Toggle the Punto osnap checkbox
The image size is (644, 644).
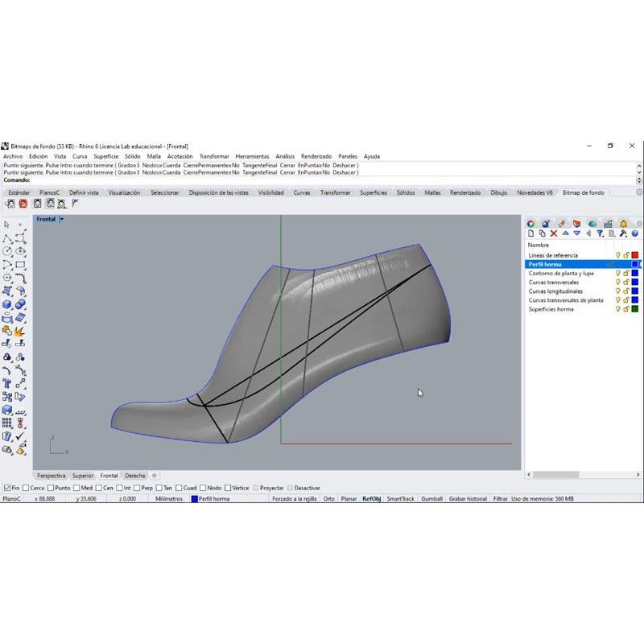tap(51, 488)
